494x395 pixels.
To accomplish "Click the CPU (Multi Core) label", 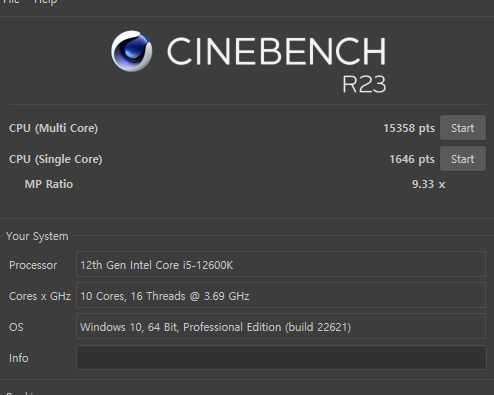I will click(x=53, y=128).
